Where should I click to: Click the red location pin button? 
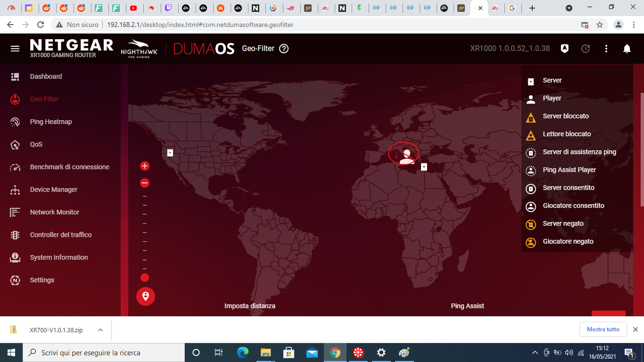coord(145,297)
